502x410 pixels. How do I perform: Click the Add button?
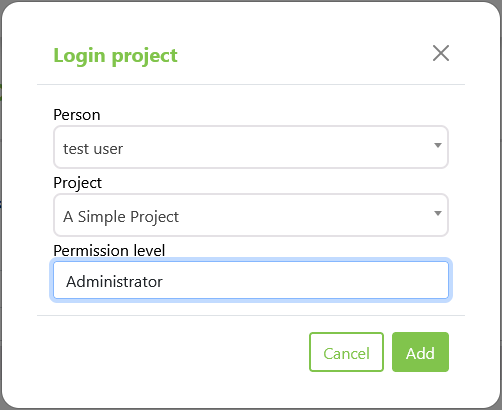(420, 352)
